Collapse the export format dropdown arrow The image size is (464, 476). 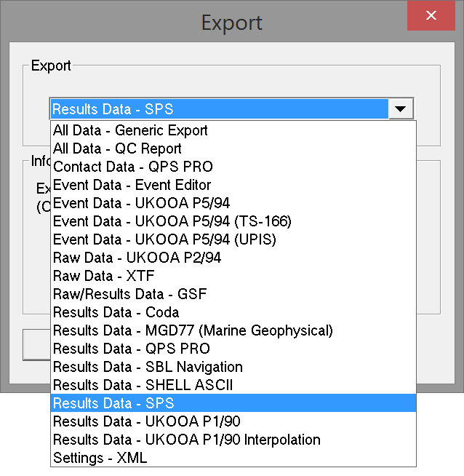(401, 110)
